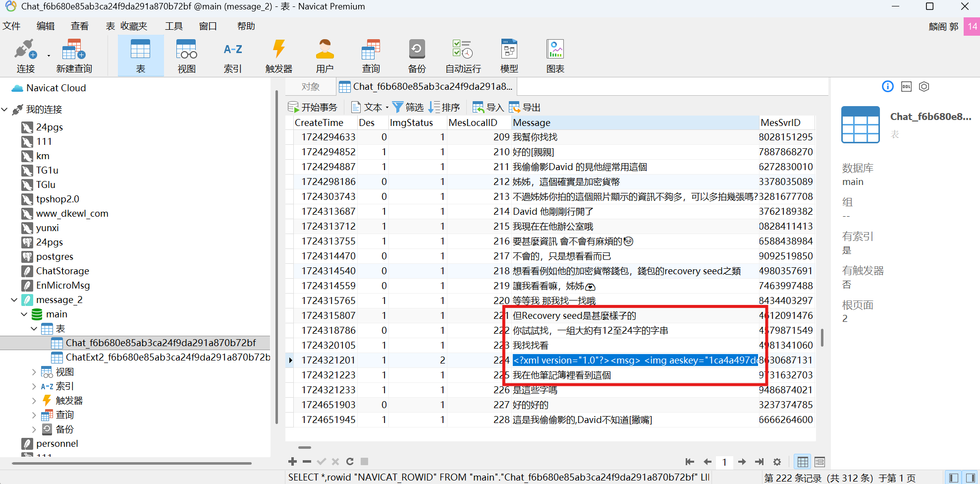Click the 导出 export button
Screen dimensions: 980x484
(525, 107)
